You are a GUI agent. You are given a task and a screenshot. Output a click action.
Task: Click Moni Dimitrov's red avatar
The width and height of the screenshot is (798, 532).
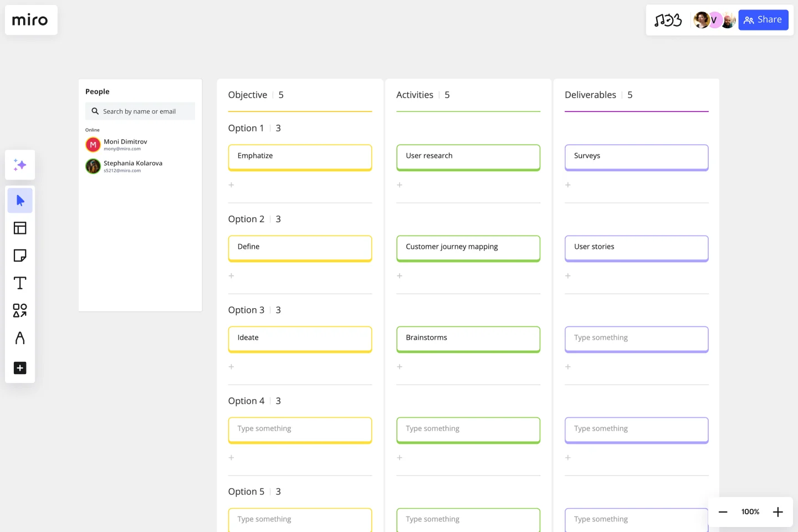(93, 145)
